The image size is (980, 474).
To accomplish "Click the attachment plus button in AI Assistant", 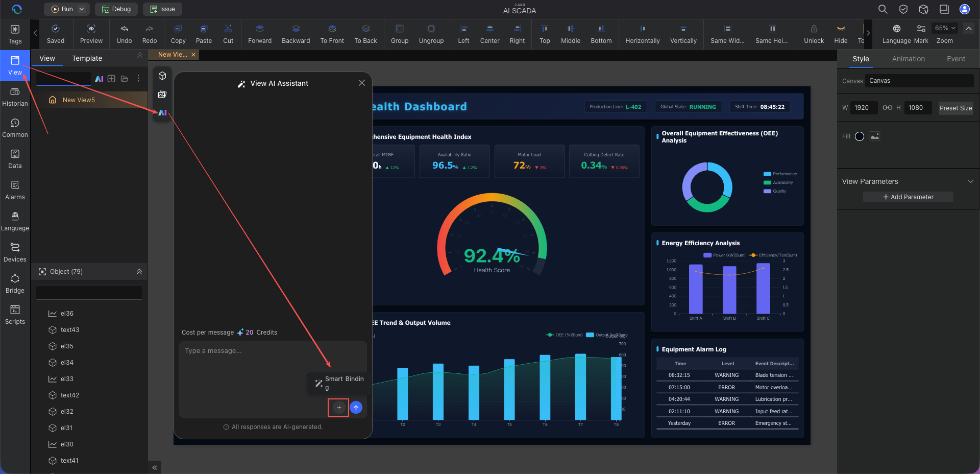I will coord(338,408).
